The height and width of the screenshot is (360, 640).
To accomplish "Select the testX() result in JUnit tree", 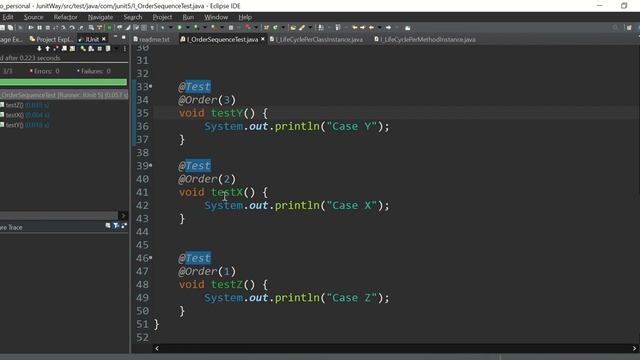I will 24,115.
